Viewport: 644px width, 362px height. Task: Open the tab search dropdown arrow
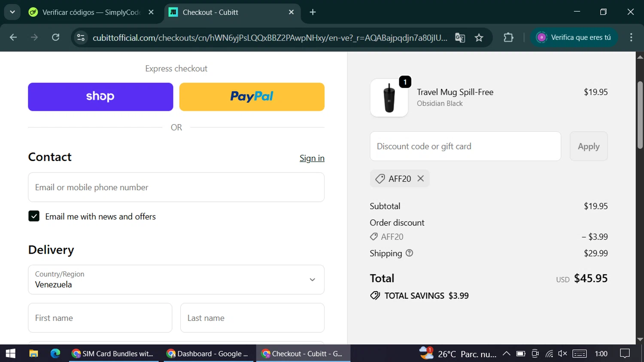[12, 12]
